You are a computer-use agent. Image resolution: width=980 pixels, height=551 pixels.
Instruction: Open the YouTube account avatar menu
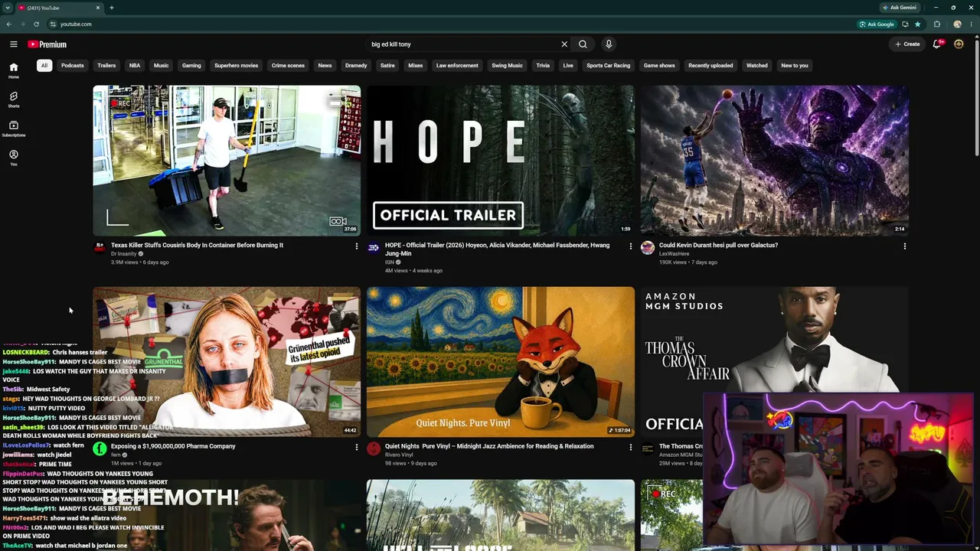click(x=959, y=44)
